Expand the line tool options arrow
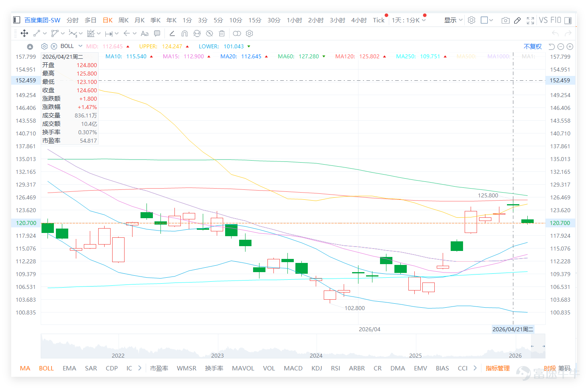This screenshot has width=588, height=388. [45, 34]
